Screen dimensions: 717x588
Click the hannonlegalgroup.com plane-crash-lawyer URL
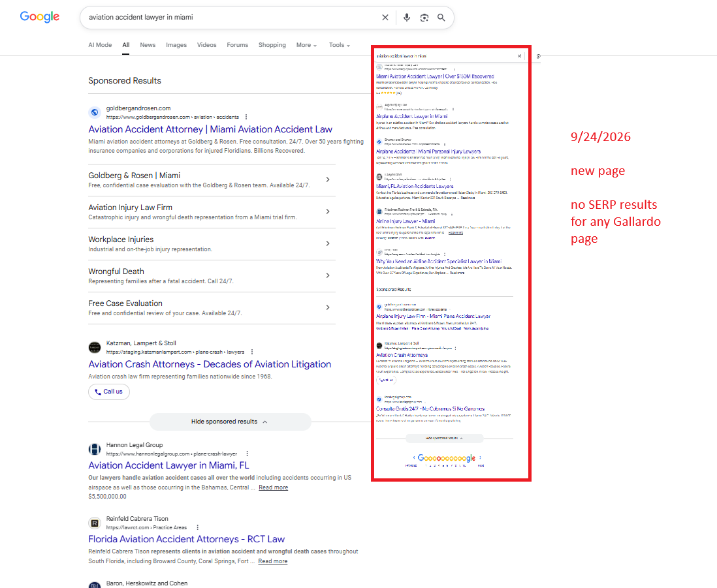[172, 454]
